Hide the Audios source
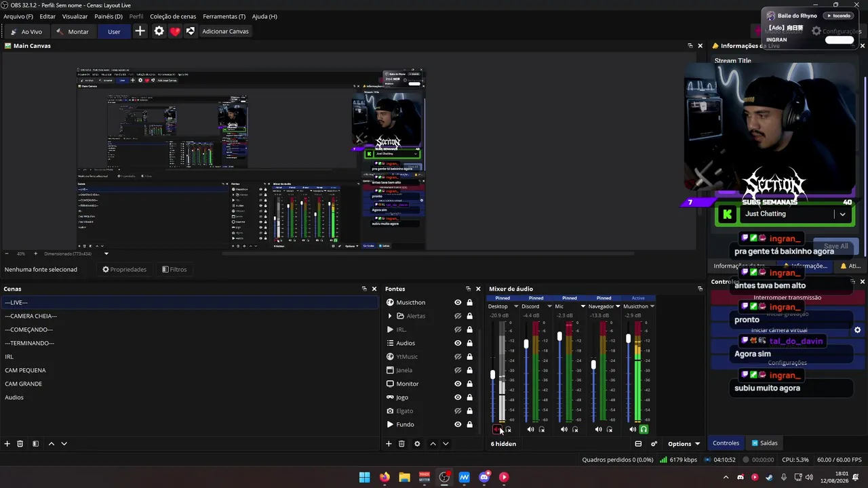The height and width of the screenshot is (488, 868). coord(458,343)
